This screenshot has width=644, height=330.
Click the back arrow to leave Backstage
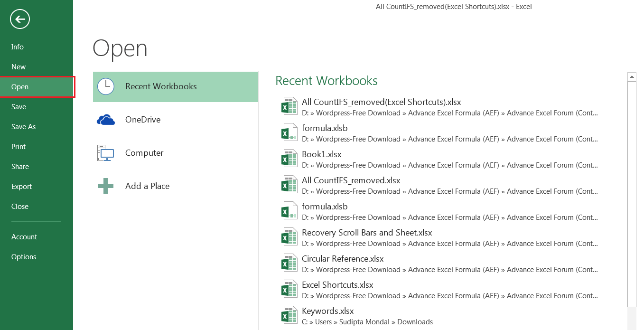19,19
